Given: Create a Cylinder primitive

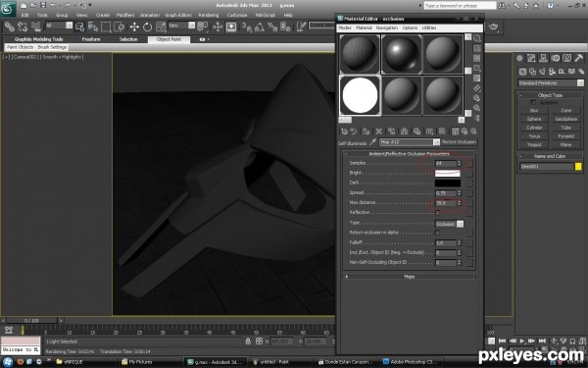Looking at the screenshot, I should [x=534, y=128].
